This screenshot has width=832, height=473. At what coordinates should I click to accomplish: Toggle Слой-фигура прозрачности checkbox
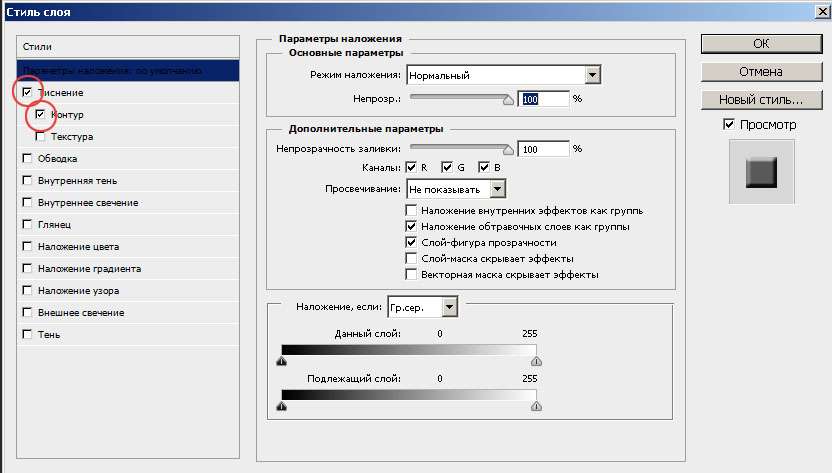click(x=411, y=242)
